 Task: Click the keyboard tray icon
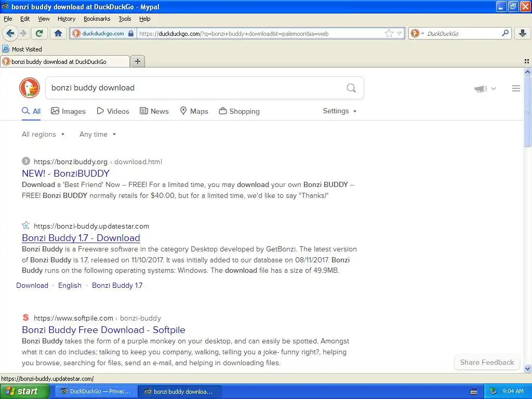474,392
